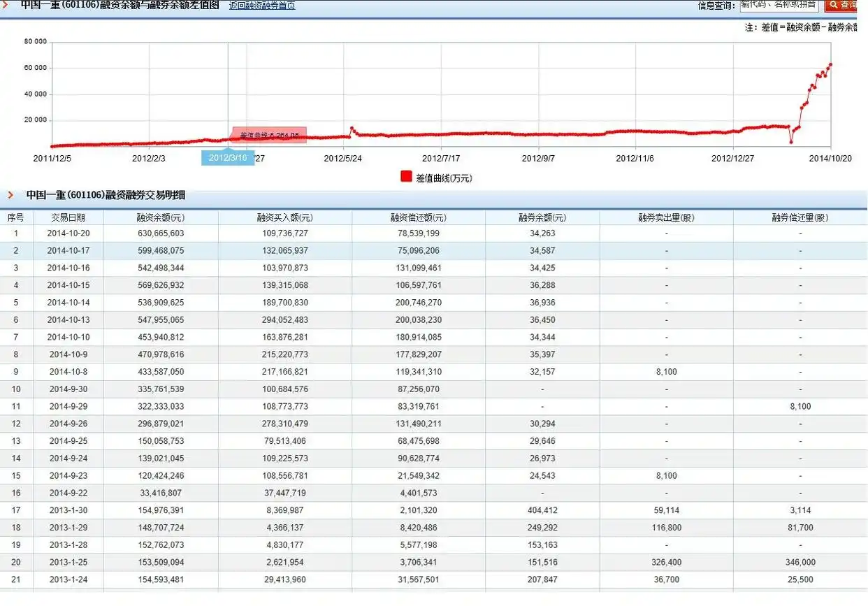Focus the stock code search input field
Viewport: 868px width, 606px height.
click(x=779, y=5)
